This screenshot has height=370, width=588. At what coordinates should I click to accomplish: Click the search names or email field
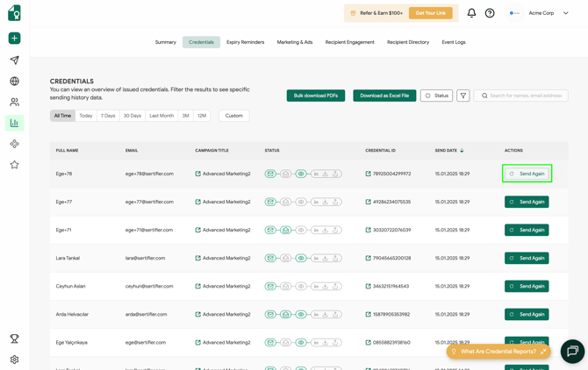(525, 96)
